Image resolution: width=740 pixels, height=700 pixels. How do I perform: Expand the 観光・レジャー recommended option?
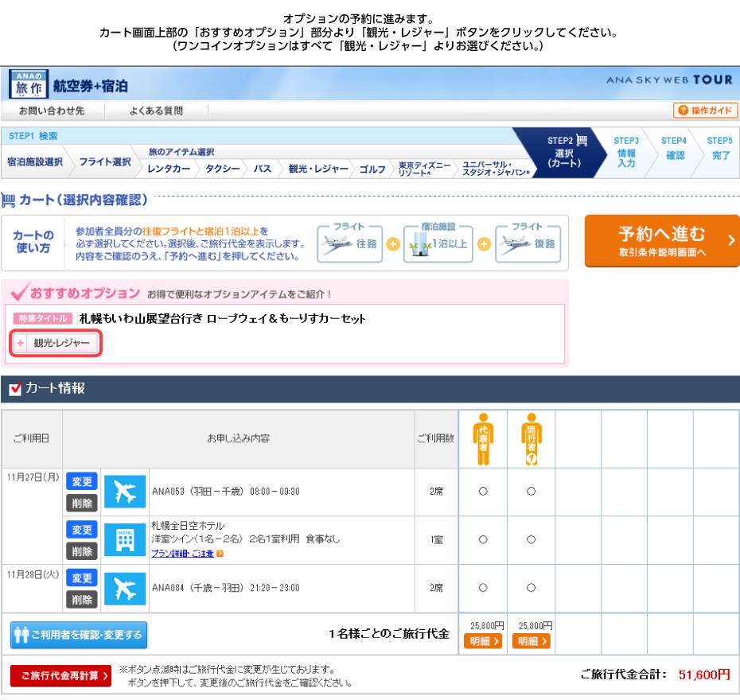pyautogui.click(x=56, y=343)
